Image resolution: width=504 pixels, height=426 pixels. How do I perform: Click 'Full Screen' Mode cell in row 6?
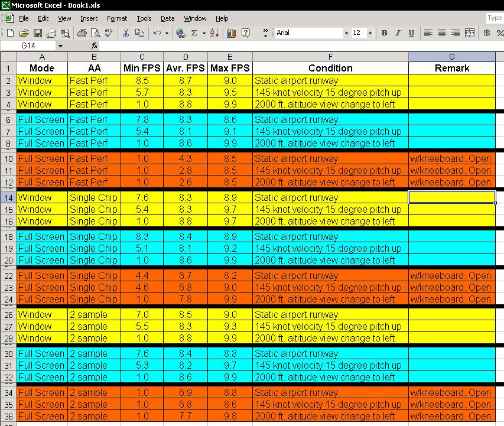coord(42,119)
